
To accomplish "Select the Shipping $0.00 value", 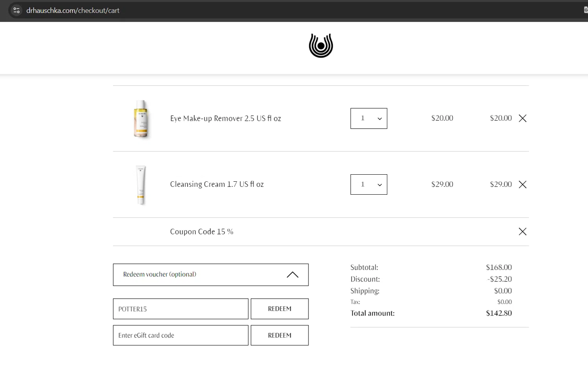I will coord(503,291).
